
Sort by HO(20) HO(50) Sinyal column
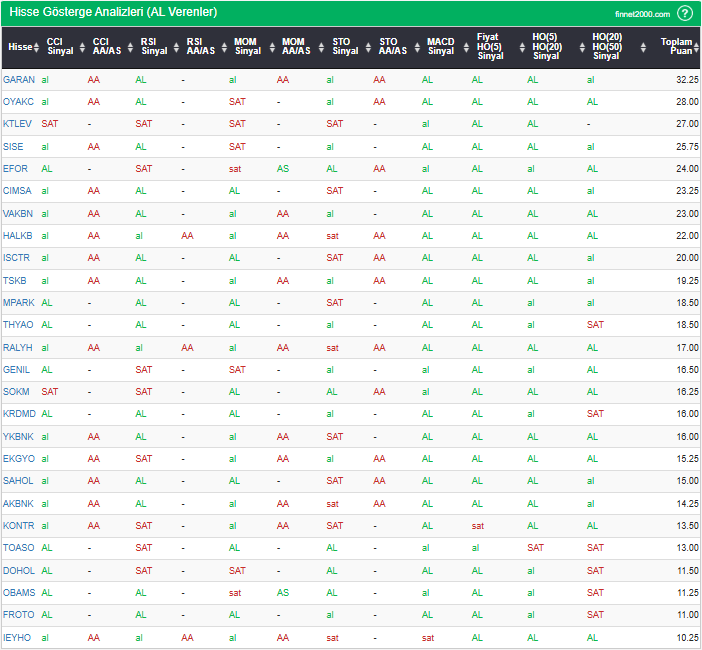point(606,46)
